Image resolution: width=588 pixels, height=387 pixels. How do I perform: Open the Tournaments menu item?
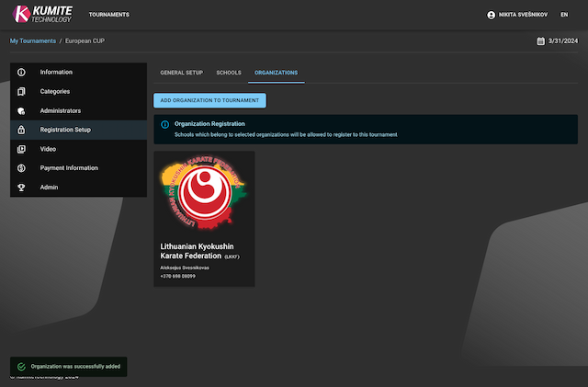[x=108, y=15]
